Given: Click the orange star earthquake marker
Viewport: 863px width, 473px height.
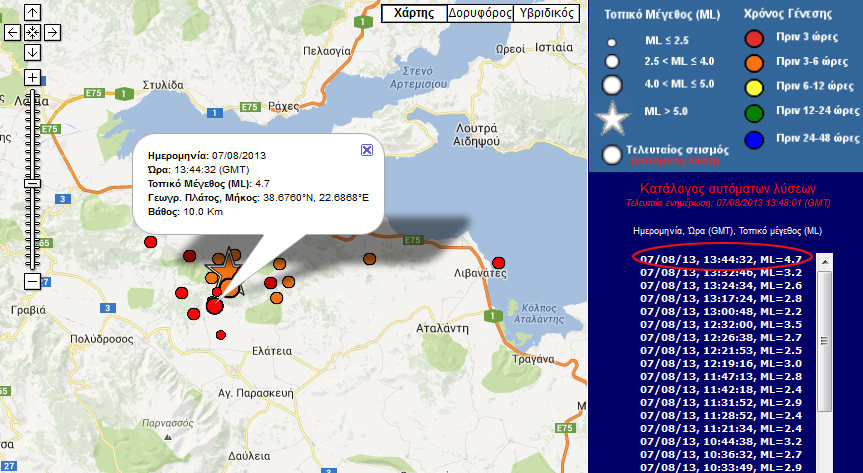Looking at the screenshot, I should pyautogui.click(x=226, y=272).
